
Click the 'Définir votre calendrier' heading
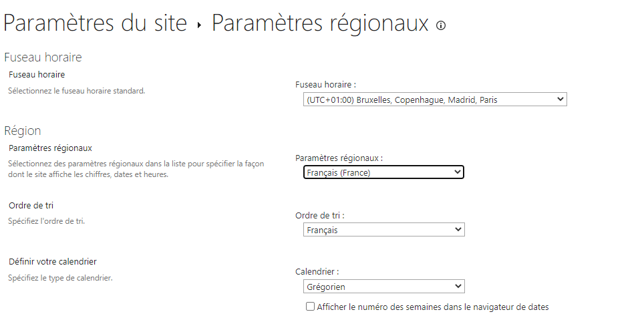pos(53,262)
